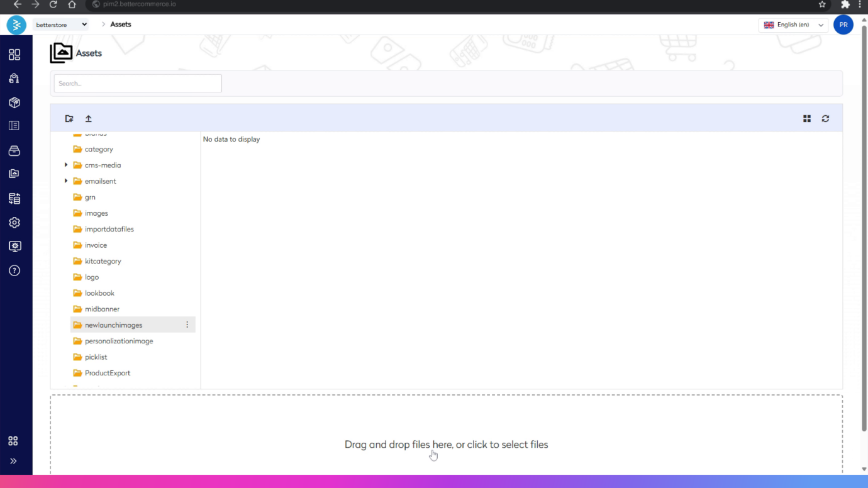Expand the emailsent folder arrow
The height and width of the screenshot is (488, 868).
66,181
